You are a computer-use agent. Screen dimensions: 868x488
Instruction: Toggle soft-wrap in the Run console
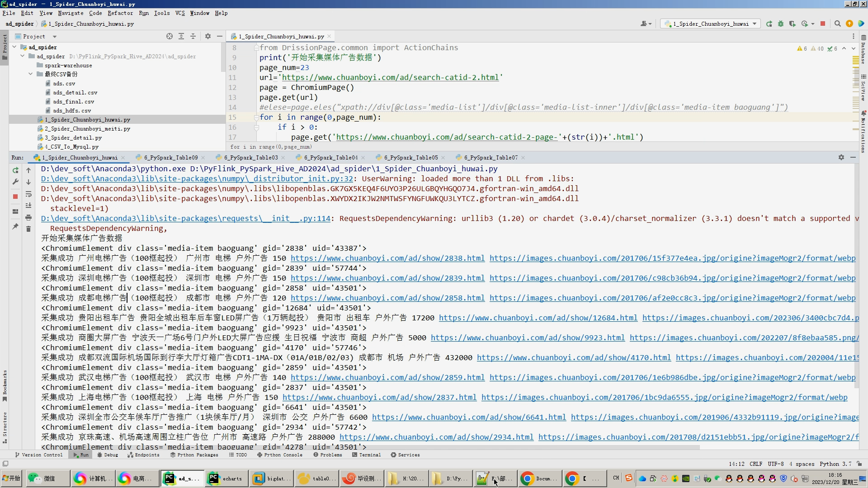28,194
